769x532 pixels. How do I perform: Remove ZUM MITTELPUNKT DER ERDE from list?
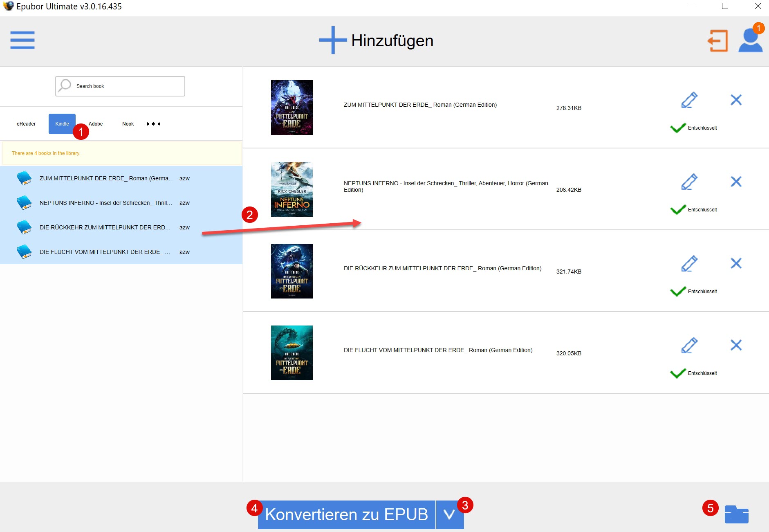[x=736, y=100]
